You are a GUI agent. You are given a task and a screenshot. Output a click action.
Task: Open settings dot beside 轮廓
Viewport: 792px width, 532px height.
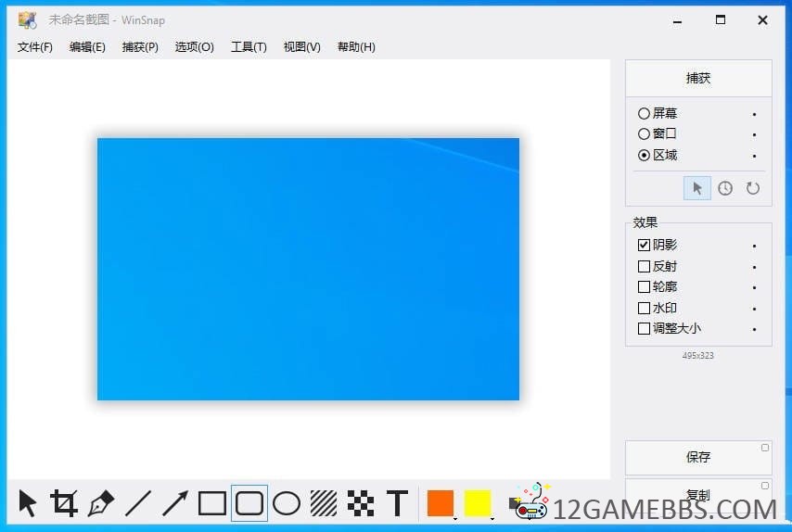pos(754,287)
